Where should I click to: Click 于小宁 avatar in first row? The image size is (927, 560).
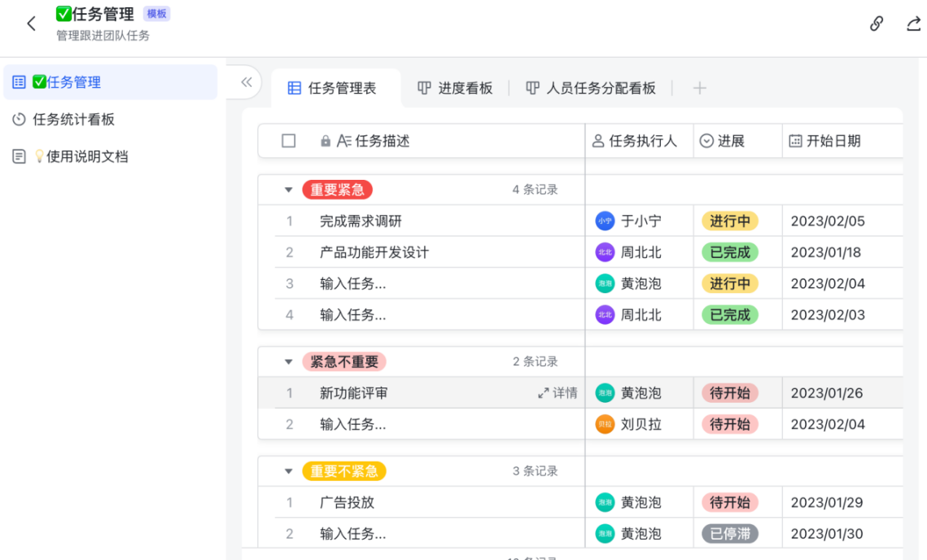coord(605,221)
